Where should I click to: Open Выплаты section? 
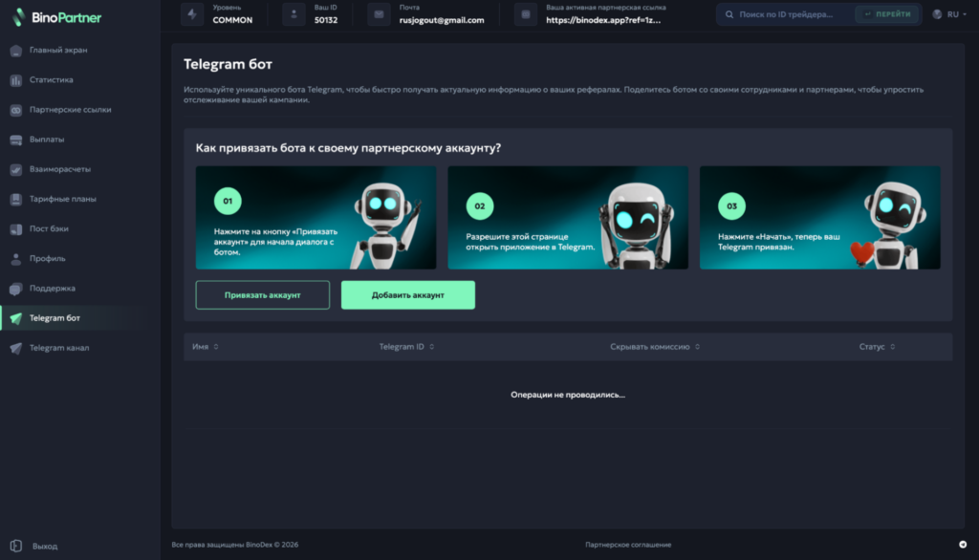(x=47, y=140)
